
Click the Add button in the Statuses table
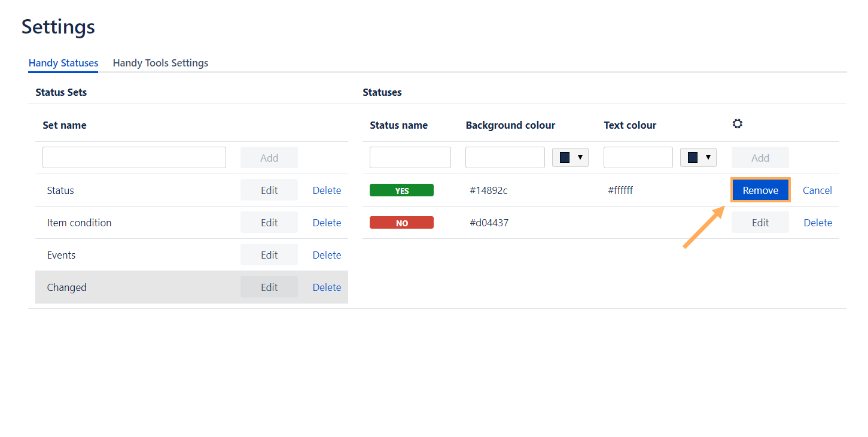(x=760, y=157)
